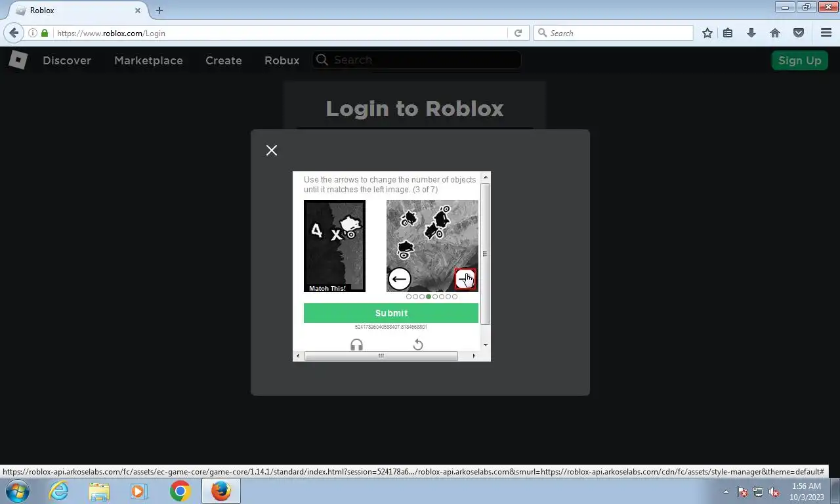Click the last progress dot indicator
Screen dimensions: 840x504
click(455, 297)
